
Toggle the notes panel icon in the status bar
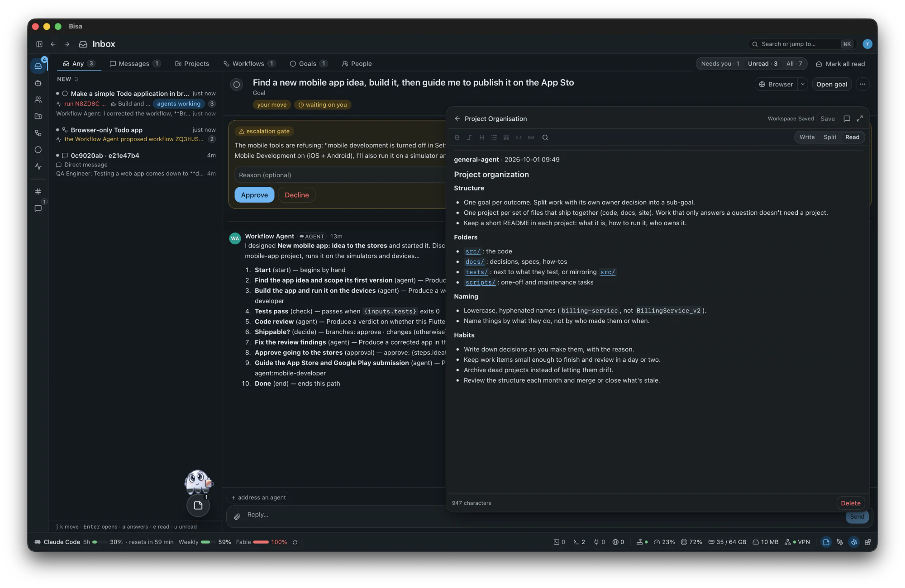[x=826, y=542]
